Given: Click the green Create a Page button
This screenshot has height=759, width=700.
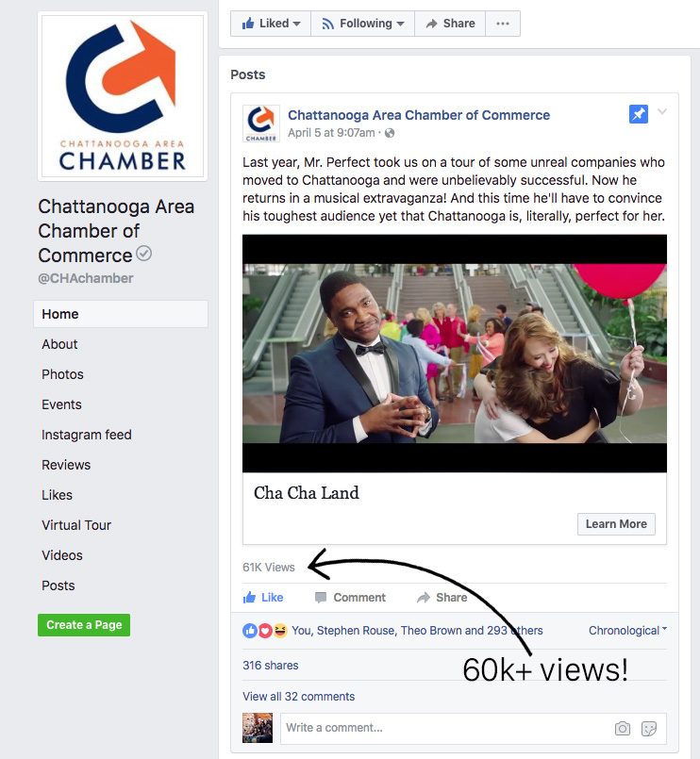Looking at the screenshot, I should tap(84, 625).
